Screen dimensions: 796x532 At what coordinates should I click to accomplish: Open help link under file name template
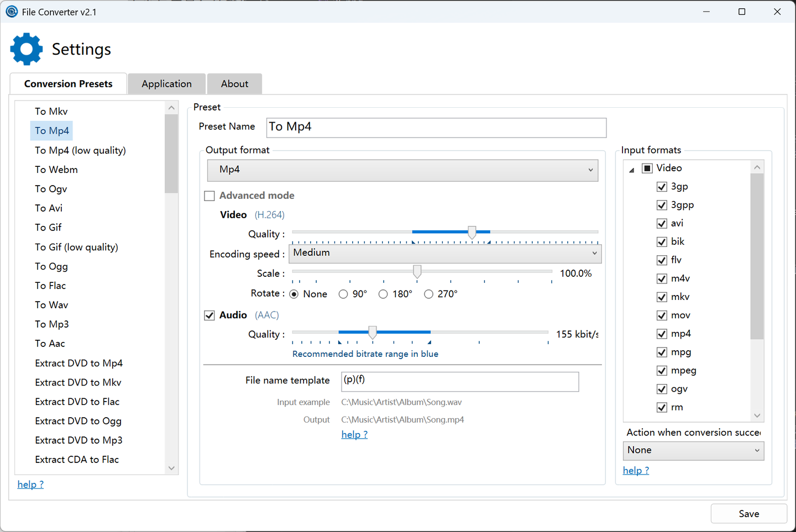[x=354, y=435]
